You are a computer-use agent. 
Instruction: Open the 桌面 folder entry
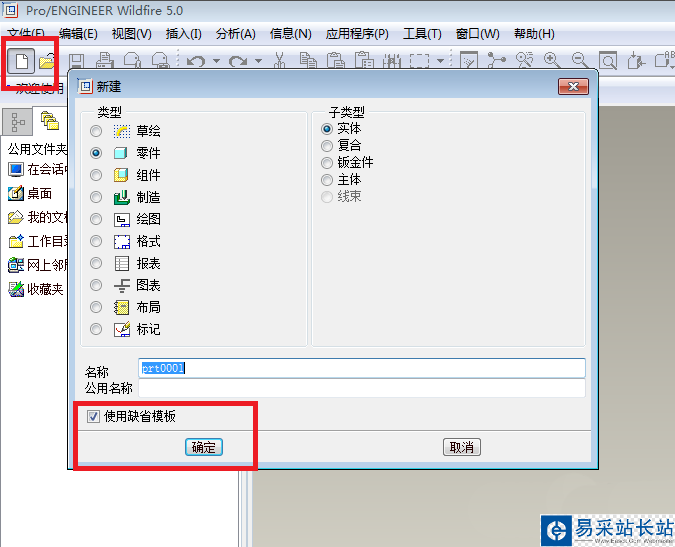(x=30, y=193)
